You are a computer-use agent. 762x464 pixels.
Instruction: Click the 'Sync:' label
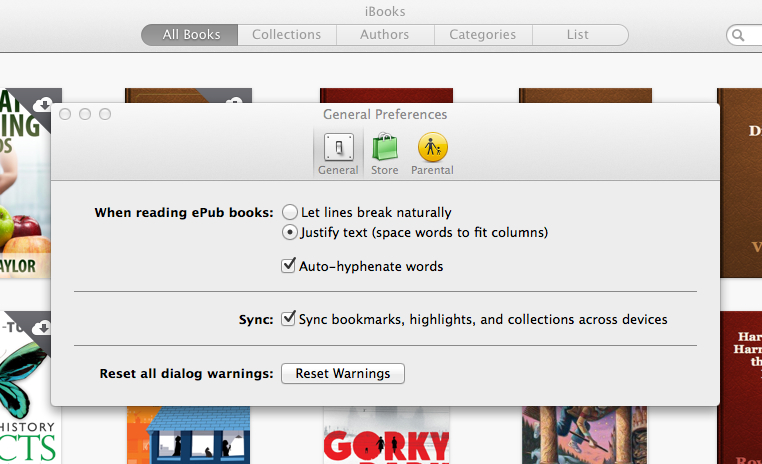click(x=256, y=320)
